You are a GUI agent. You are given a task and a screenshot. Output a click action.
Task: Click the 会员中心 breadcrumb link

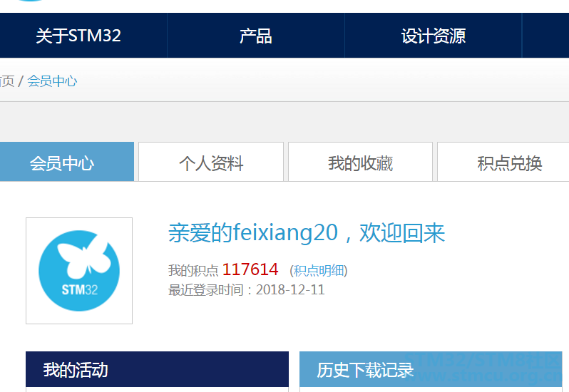click(52, 81)
